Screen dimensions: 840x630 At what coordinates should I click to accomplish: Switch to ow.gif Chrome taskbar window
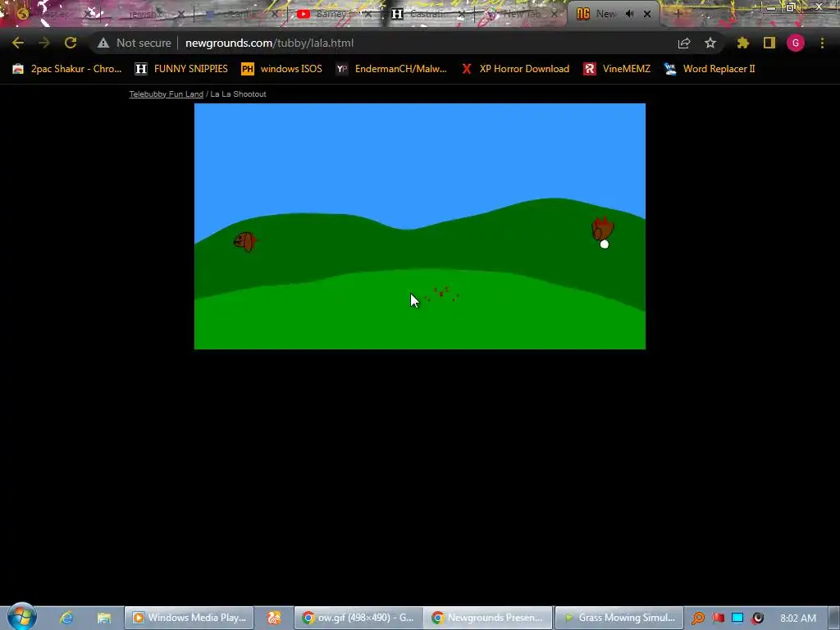(358, 618)
